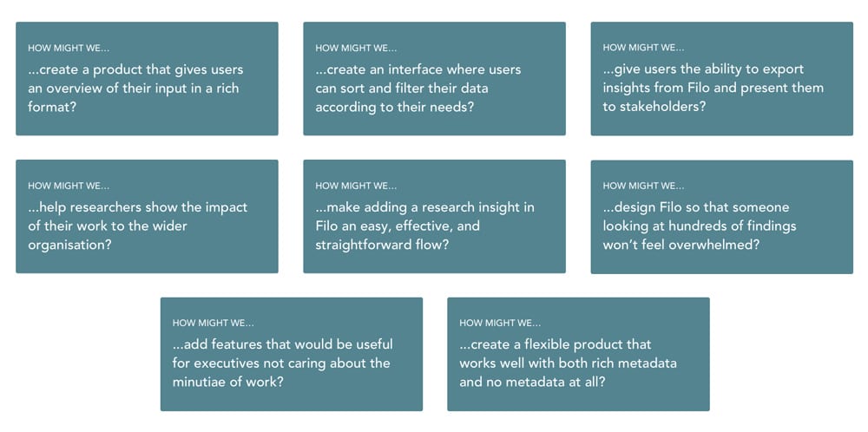Click 'HOW MIGHT WE' heading on researchers impact card

69,187
